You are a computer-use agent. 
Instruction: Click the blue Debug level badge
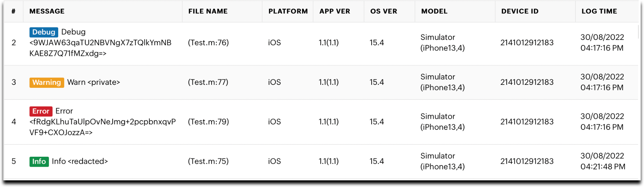(44, 32)
